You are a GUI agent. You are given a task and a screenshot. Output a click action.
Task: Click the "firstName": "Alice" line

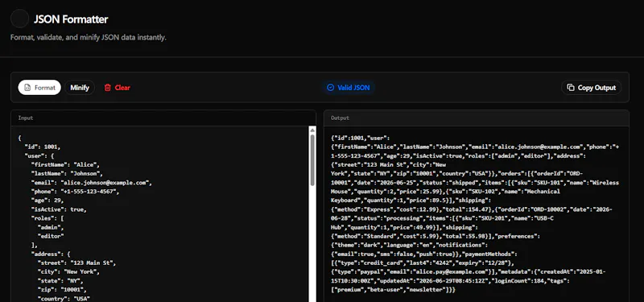coord(66,165)
